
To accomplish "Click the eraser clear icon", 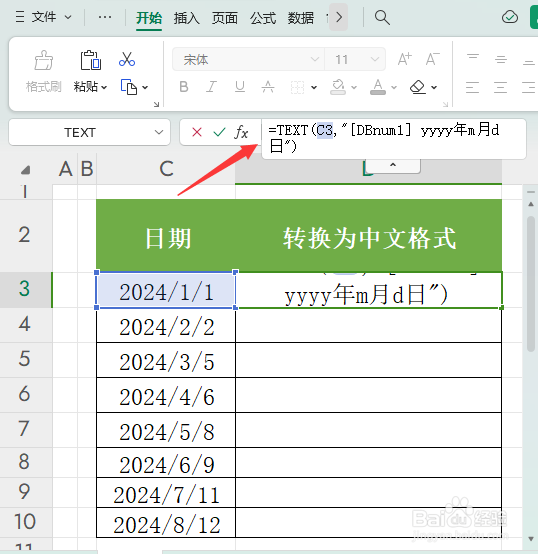I will (418, 87).
